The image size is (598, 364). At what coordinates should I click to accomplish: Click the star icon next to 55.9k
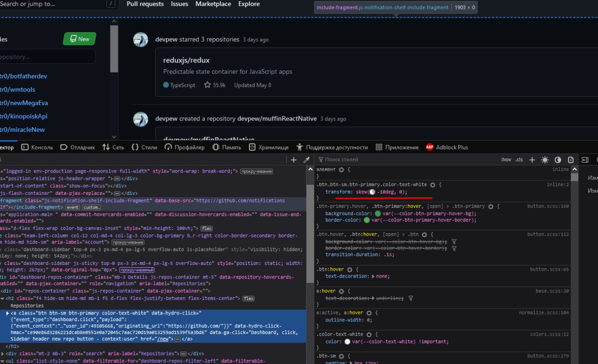tap(207, 85)
